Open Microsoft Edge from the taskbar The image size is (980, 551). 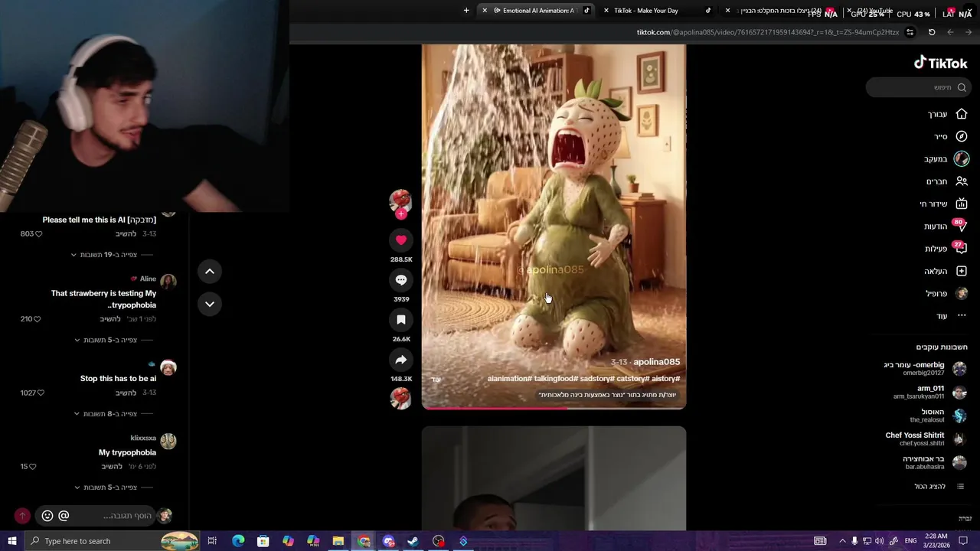point(238,541)
